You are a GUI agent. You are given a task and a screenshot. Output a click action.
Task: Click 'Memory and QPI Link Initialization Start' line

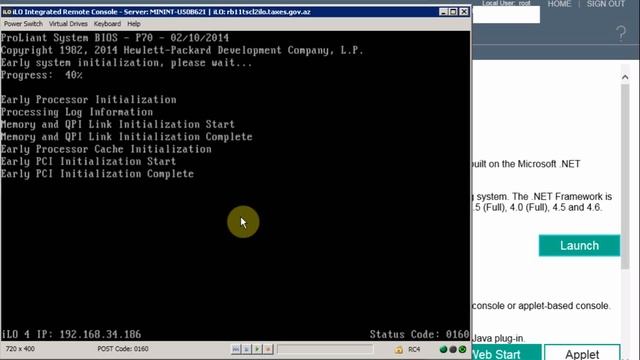[x=118, y=124]
